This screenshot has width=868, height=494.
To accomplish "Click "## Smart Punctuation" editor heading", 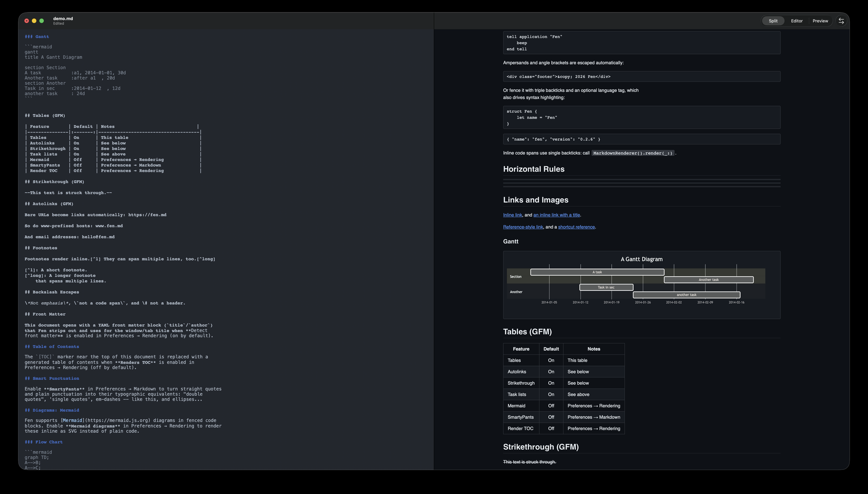I will (52, 378).
